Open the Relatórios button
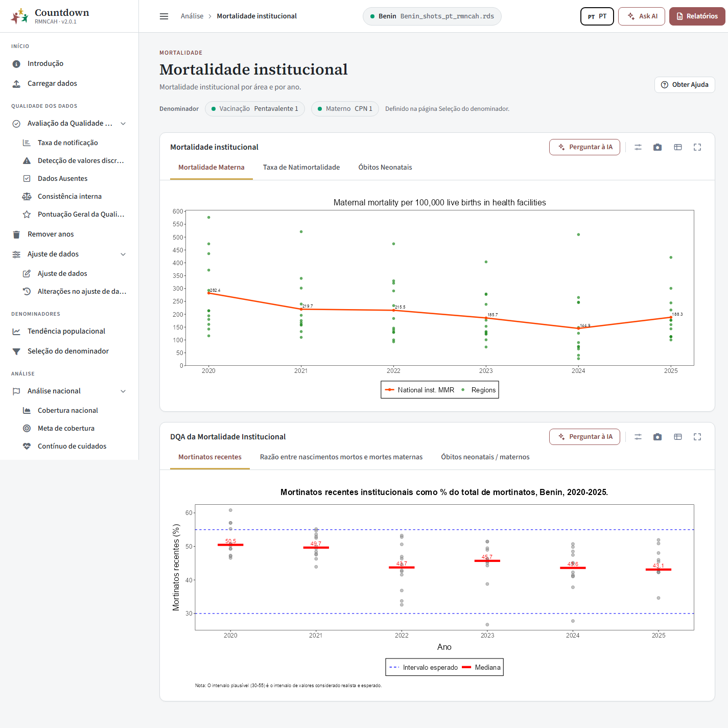The width and height of the screenshot is (728, 728). tap(697, 16)
